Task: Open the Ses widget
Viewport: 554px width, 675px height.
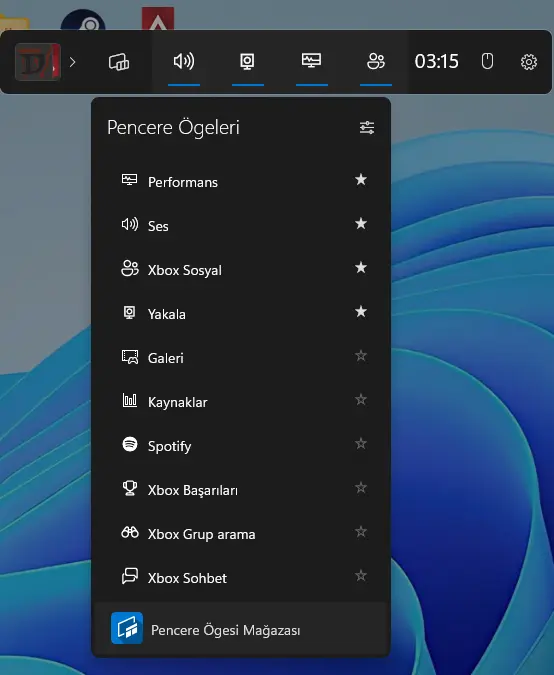Action: point(242,225)
